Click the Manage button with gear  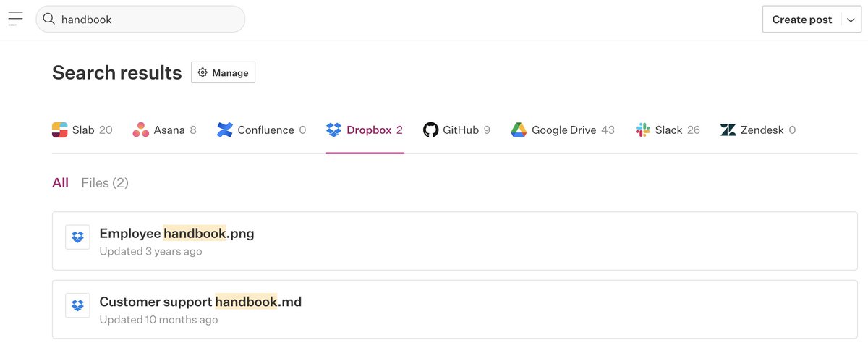[x=223, y=72]
